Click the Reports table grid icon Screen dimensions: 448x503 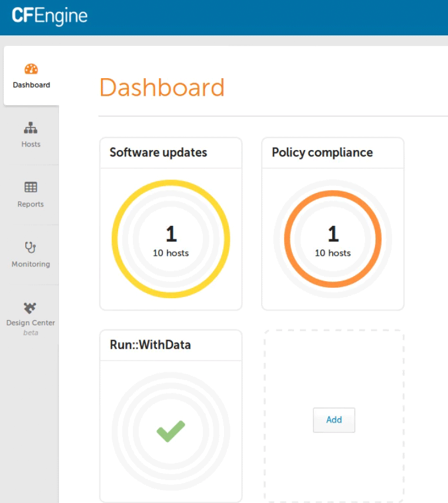tap(31, 188)
